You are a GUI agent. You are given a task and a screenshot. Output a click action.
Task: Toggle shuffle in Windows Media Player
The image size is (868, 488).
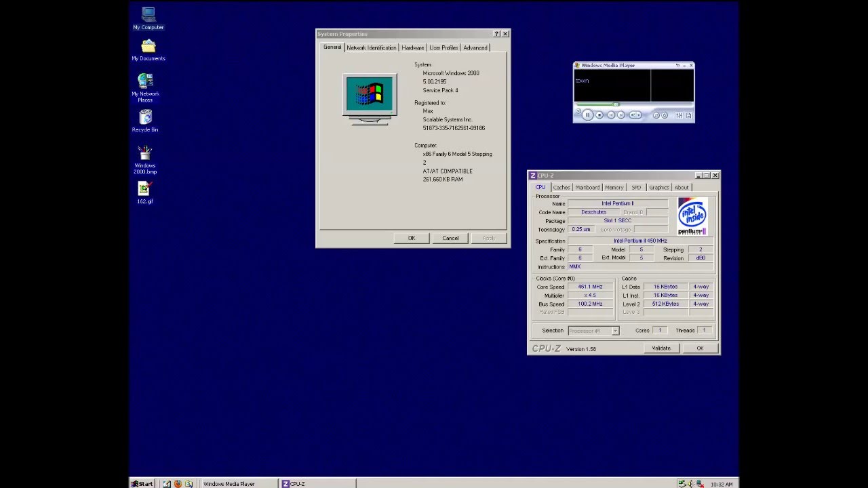pos(656,115)
